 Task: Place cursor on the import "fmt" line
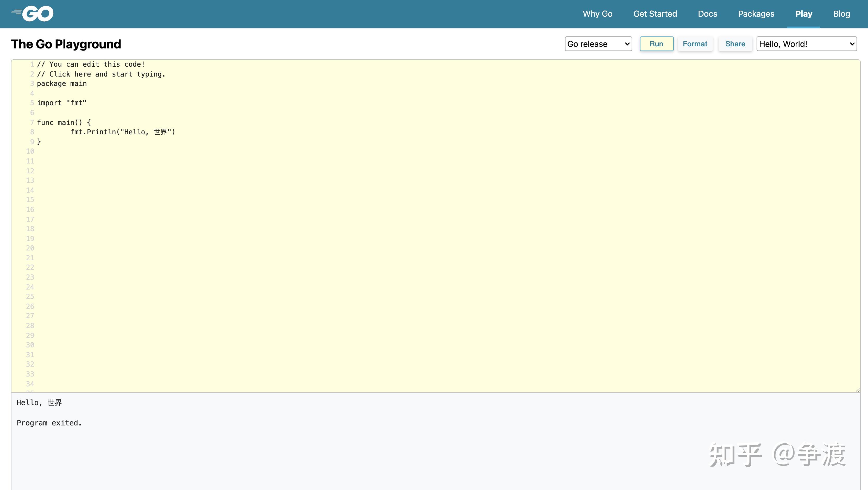[x=62, y=103]
